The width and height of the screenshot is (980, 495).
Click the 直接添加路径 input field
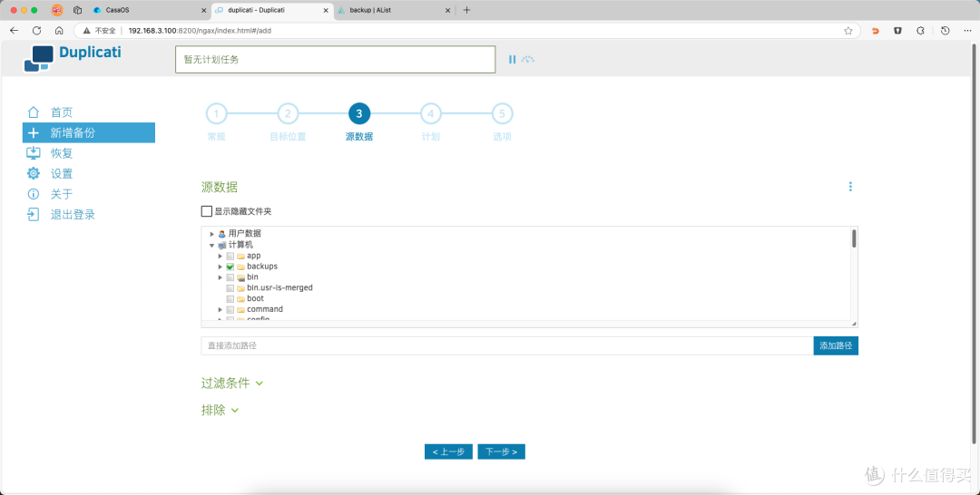(507, 345)
